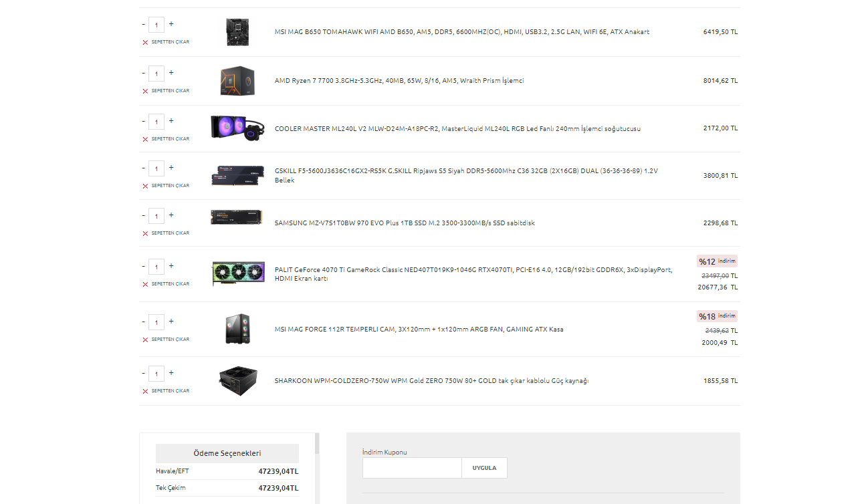Remove Cooler Master ML240L from cart
The width and height of the screenshot is (868, 504).
click(166, 139)
